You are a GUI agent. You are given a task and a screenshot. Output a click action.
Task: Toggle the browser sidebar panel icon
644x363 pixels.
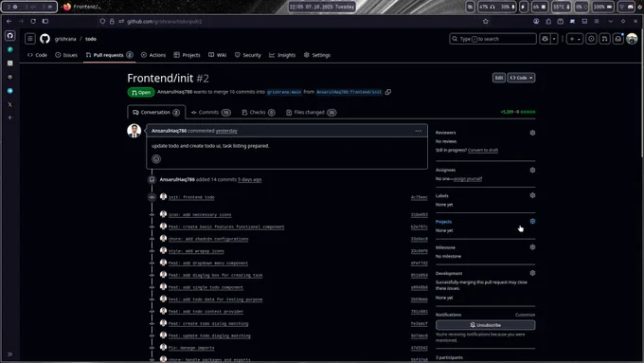coord(45,22)
